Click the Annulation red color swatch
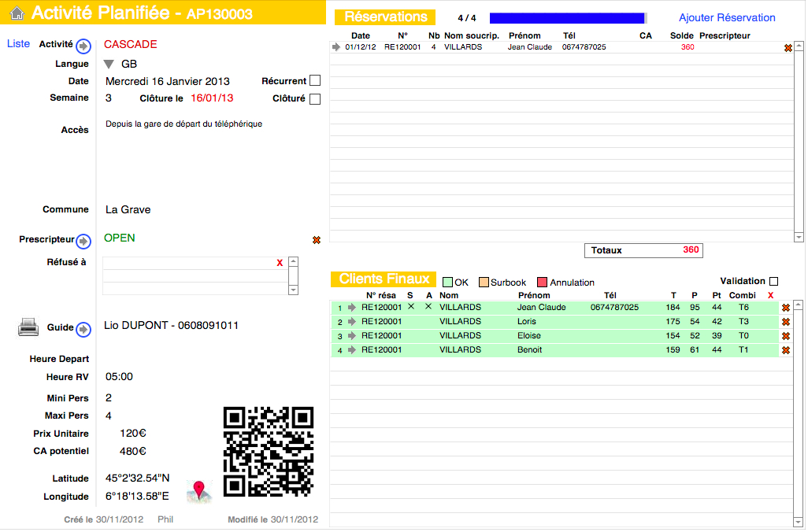Screen dimensions: 808x532 [x=542, y=283]
